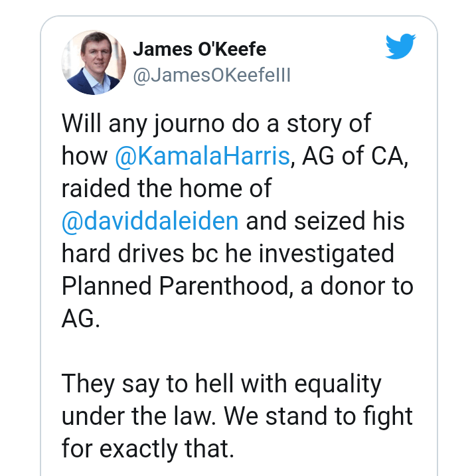470x476 pixels.
Task: Click the last line "for exactly that."
Action: click(149, 449)
